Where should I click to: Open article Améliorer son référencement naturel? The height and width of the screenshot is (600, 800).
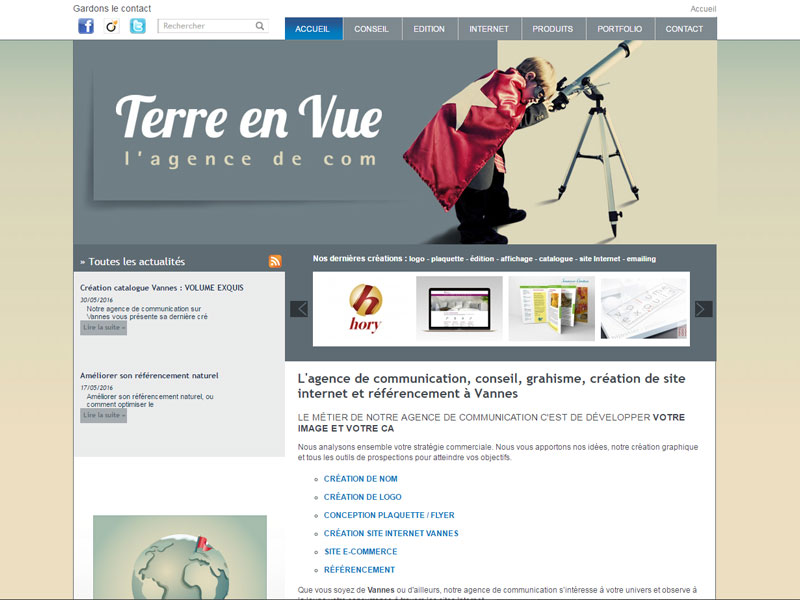click(x=149, y=376)
